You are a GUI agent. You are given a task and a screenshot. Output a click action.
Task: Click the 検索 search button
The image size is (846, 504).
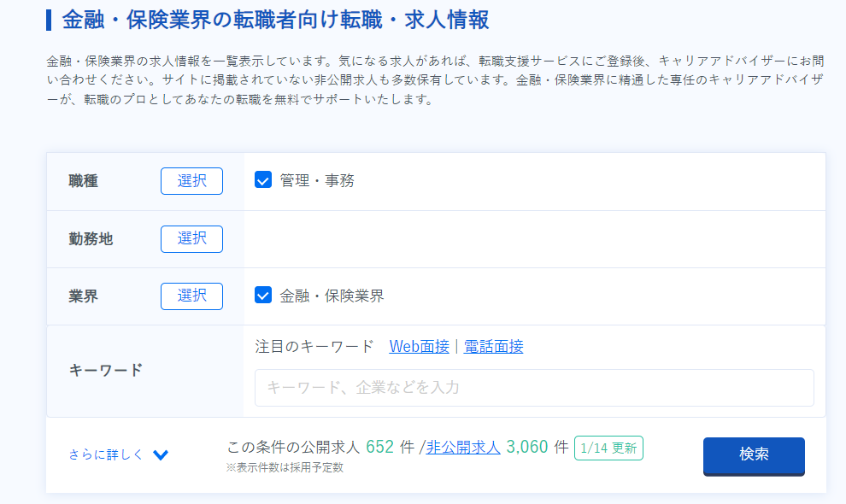point(754,456)
